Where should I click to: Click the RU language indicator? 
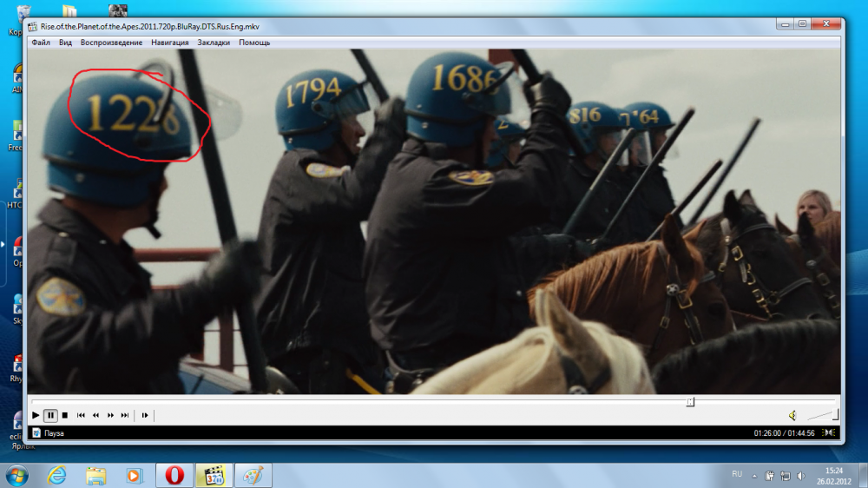(737, 474)
